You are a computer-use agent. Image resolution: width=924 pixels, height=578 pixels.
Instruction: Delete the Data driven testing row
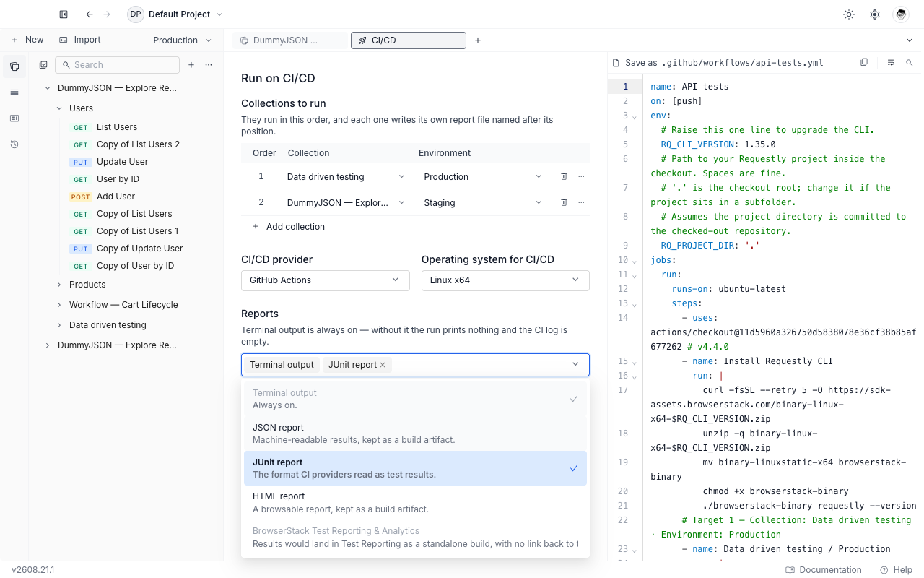pyautogui.click(x=564, y=176)
